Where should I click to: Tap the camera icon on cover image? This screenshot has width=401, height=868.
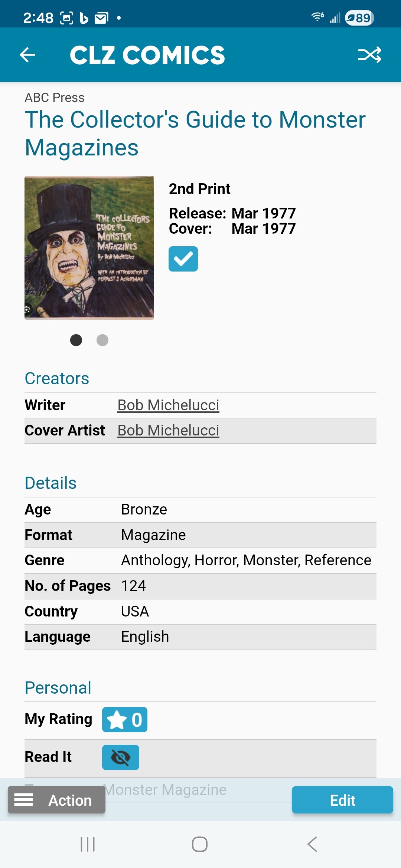(x=27, y=309)
